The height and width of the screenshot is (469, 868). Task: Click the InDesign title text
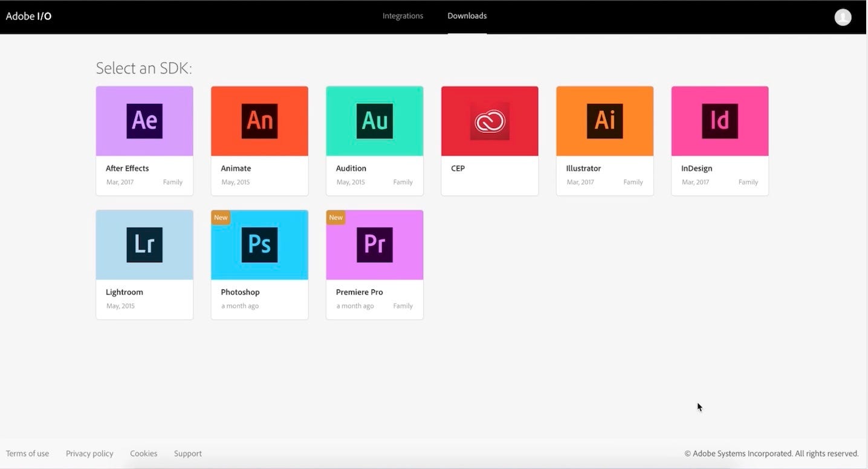697,168
